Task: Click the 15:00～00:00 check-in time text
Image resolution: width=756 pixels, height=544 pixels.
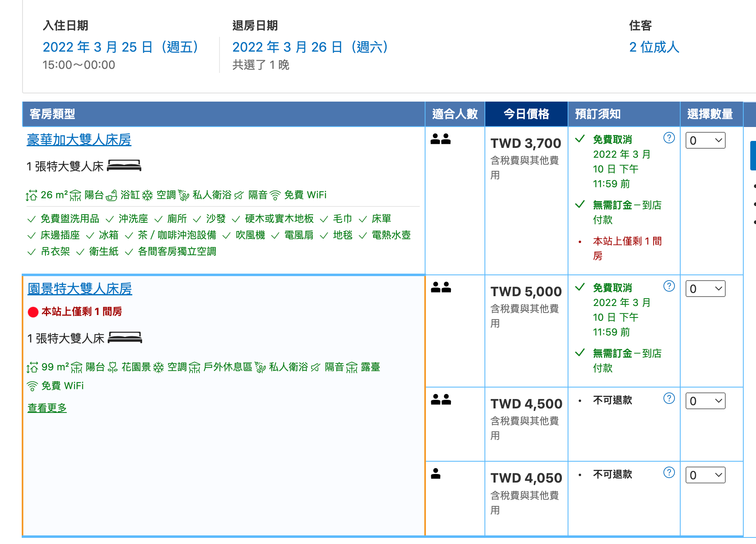Action: point(79,65)
